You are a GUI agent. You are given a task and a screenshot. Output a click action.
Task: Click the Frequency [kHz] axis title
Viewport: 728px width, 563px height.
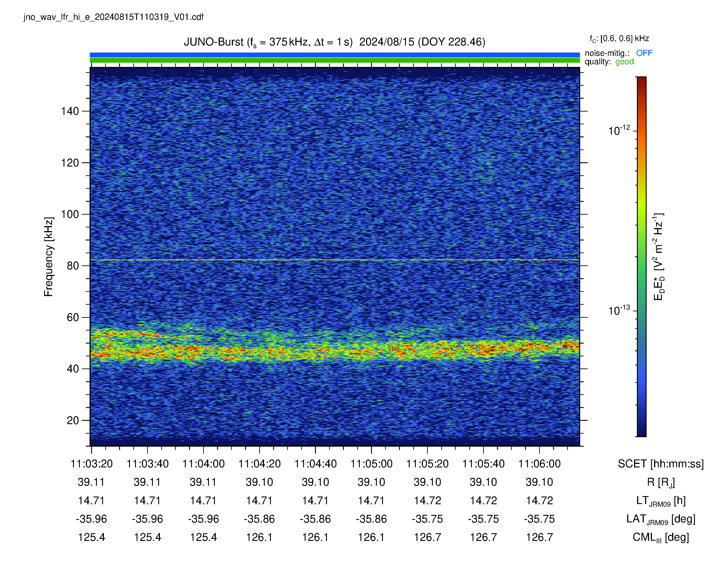(49, 257)
